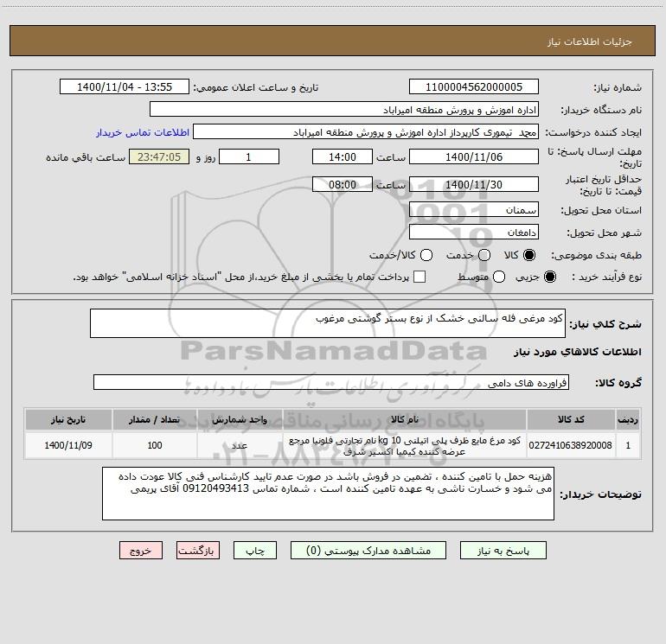
Task: Open مشاهده مدارک پیوستی (0) button
Action: (368, 551)
